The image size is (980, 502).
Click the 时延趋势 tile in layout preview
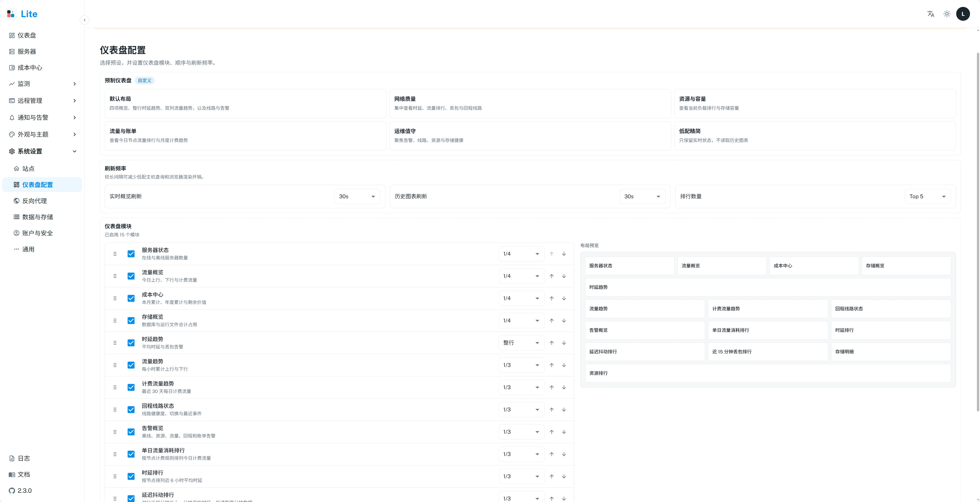pyautogui.click(x=768, y=287)
